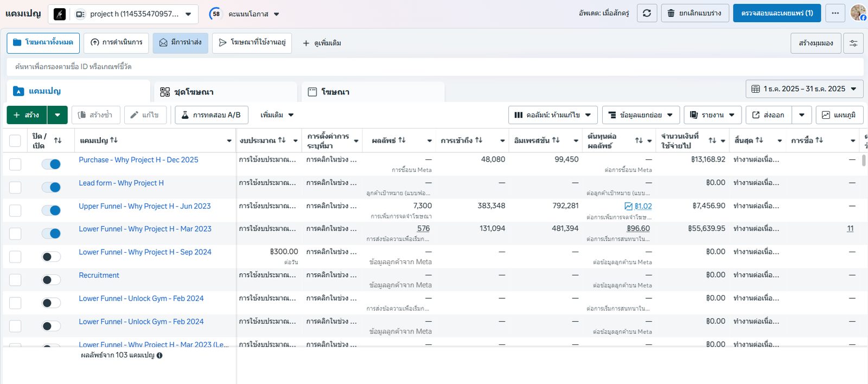This screenshot has width=868, height=384.
Task: Click the Create view (สร้างมุมมอง) button
Action: pyautogui.click(x=816, y=43)
